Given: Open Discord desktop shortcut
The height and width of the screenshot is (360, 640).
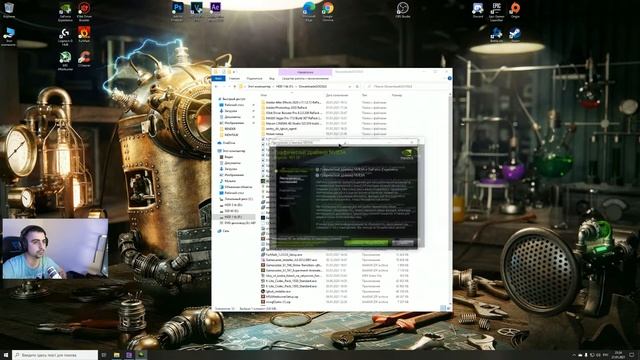Looking at the screenshot, I should click(478, 10).
